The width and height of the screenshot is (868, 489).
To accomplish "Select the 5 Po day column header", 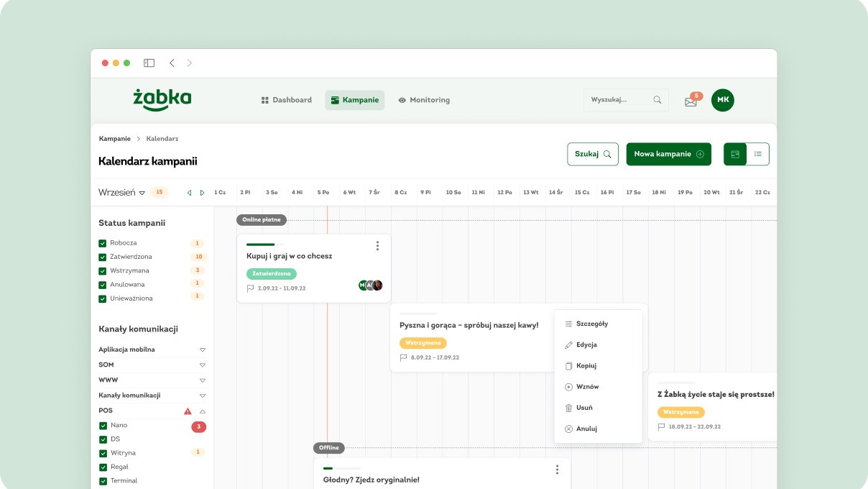I will click(323, 193).
